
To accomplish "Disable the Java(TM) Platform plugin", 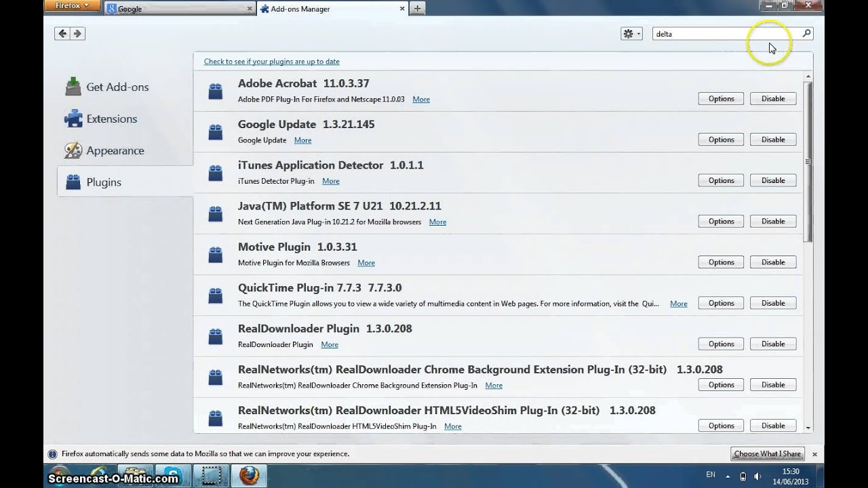I will (773, 222).
